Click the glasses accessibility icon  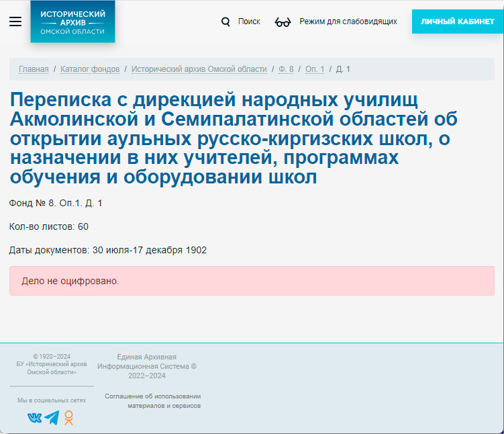click(283, 22)
